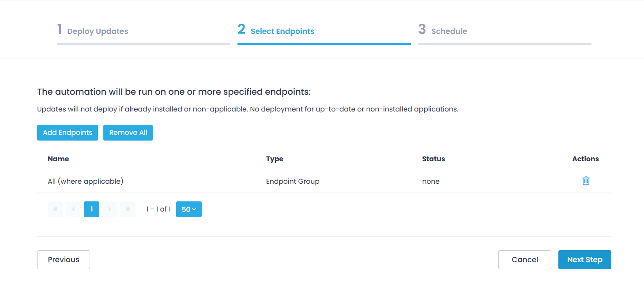This screenshot has height=282, width=644.
Task: Click the Name column header
Action: tap(58, 159)
